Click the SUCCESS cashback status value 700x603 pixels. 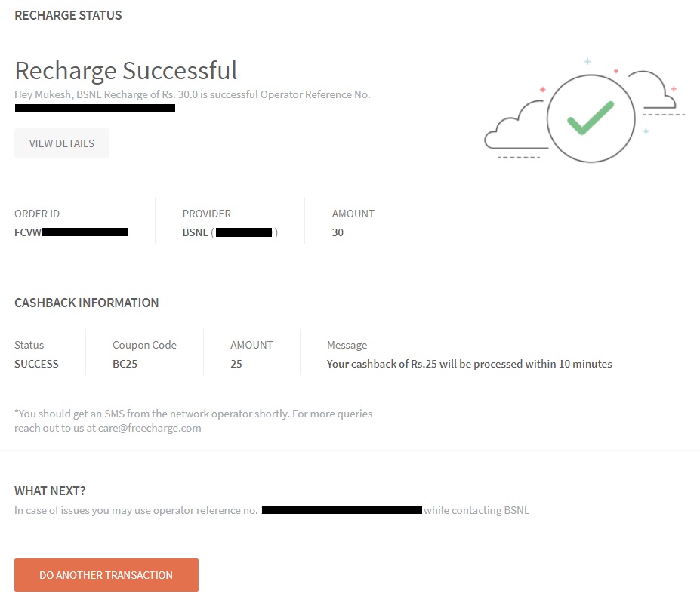(x=36, y=364)
